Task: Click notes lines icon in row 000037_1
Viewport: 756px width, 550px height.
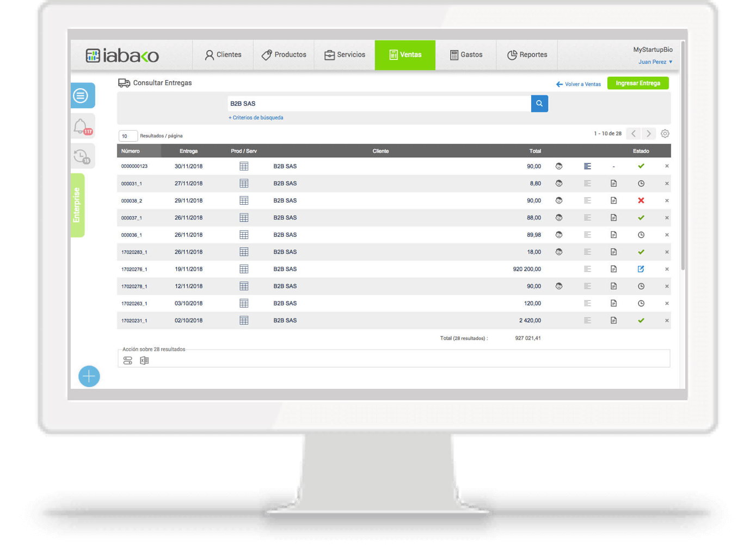Action: (x=587, y=218)
